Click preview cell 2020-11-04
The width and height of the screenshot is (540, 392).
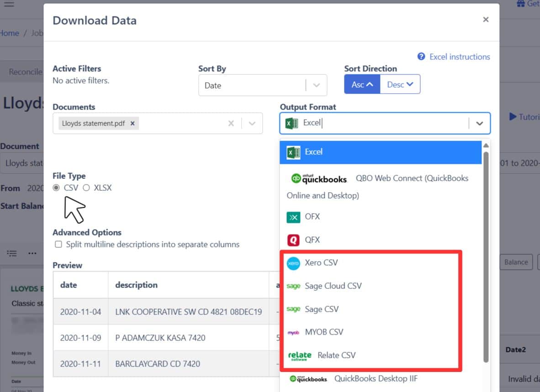point(80,312)
